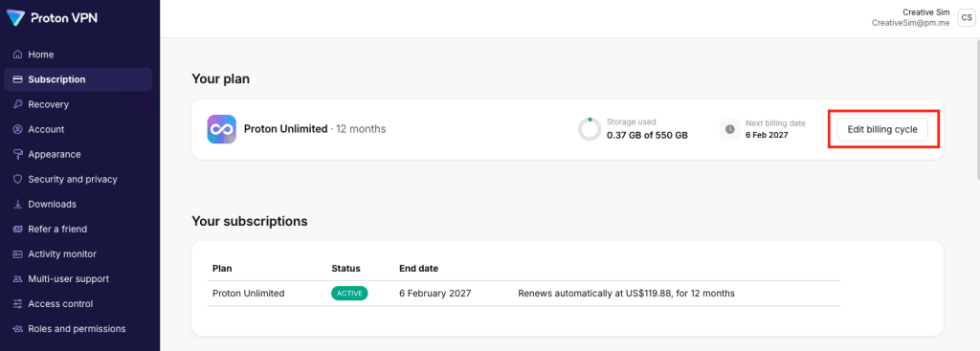Click the Subscription card icon
The width and height of the screenshot is (980, 351).
point(17,79)
